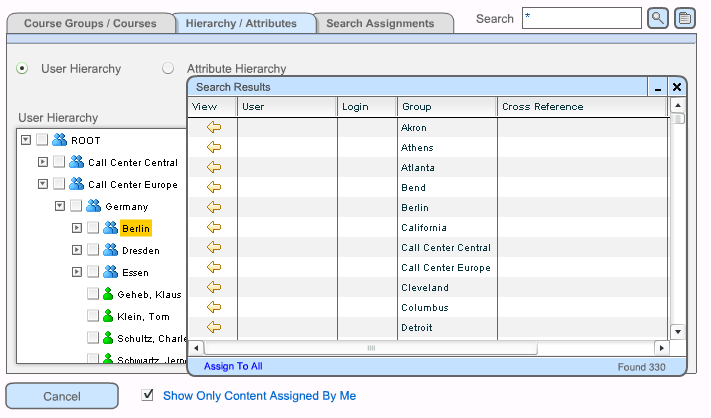711x418 pixels.
Task: Click the search magnifier icon
Action: [x=657, y=18]
